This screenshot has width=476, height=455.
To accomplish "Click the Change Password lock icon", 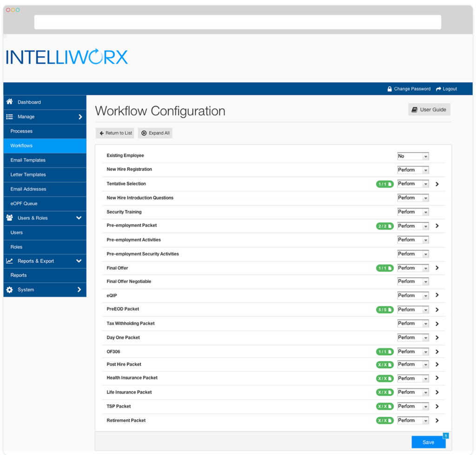I will point(390,89).
